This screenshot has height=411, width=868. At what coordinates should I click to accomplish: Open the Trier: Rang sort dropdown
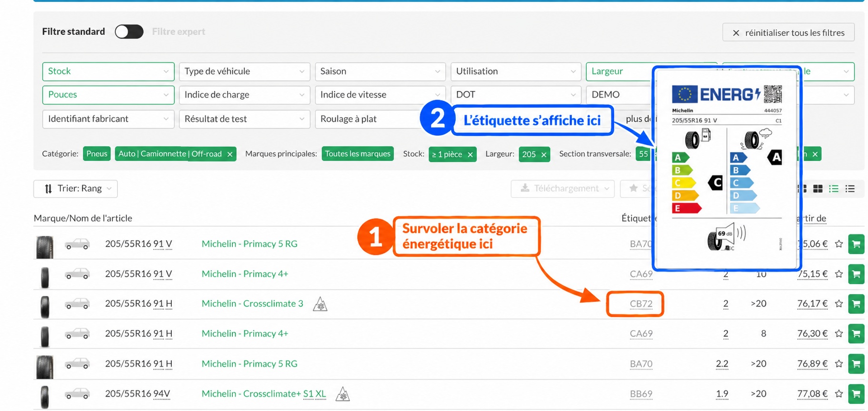pos(75,189)
